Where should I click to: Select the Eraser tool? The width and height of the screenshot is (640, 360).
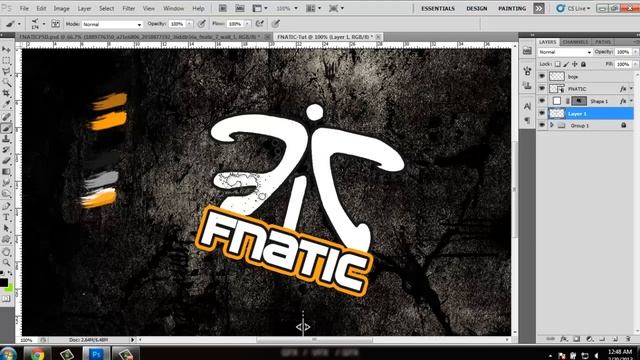6,161
